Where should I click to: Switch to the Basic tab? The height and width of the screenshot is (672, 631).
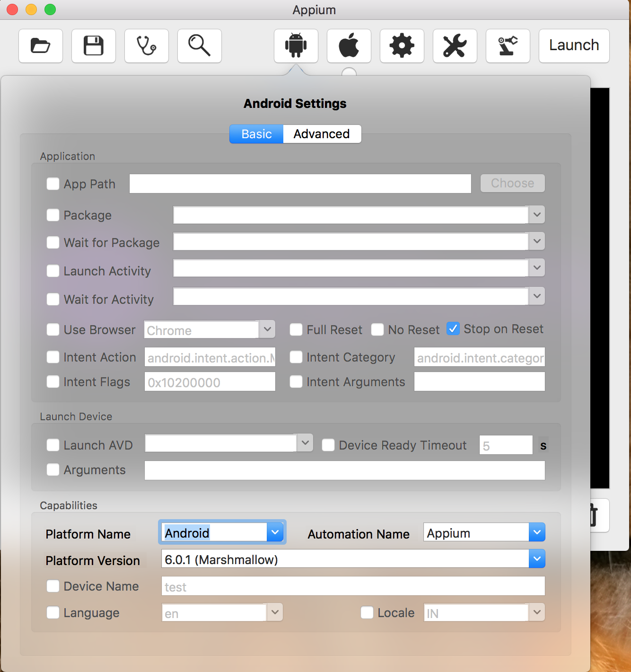click(256, 134)
